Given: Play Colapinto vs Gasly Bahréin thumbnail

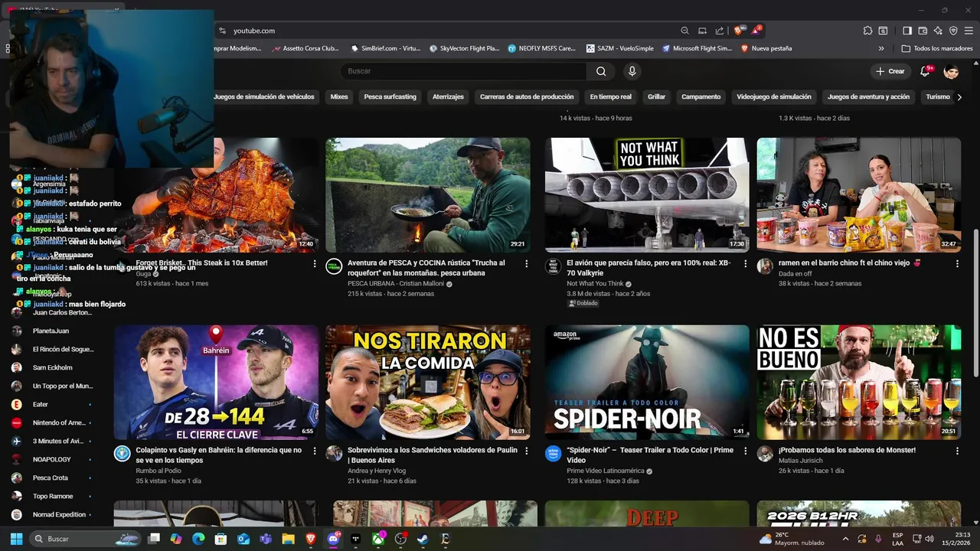Looking at the screenshot, I should [x=216, y=383].
